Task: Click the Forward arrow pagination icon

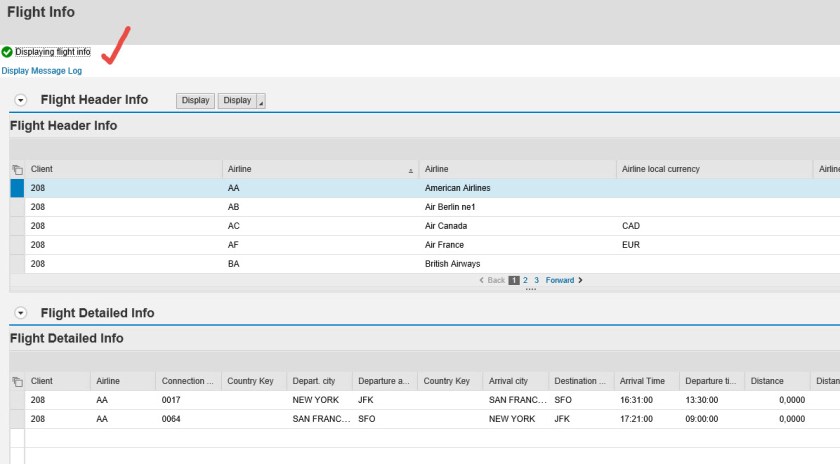Action: (x=580, y=280)
